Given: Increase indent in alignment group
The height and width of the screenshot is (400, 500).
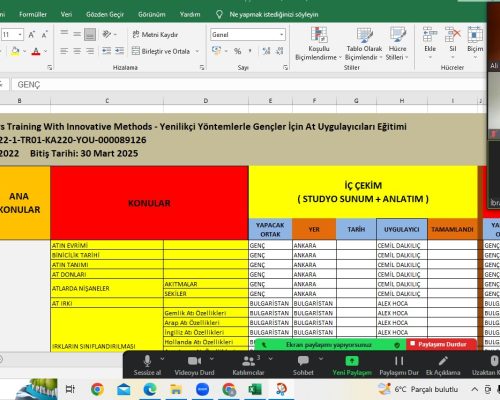Looking at the screenshot, I should click(x=119, y=51).
